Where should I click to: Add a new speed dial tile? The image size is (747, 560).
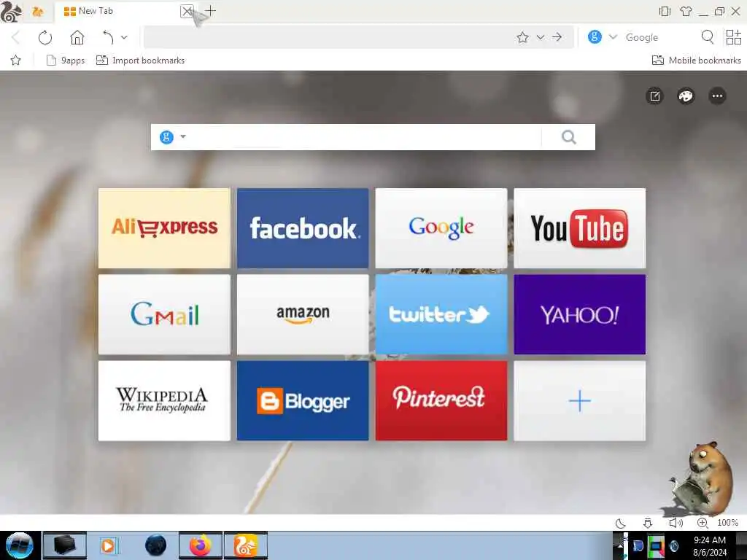coord(580,400)
